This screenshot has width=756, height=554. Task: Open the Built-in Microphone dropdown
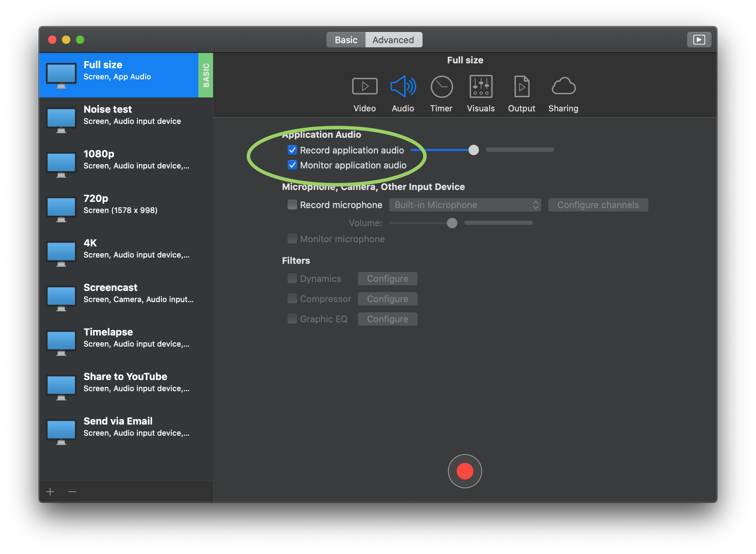tap(465, 205)
